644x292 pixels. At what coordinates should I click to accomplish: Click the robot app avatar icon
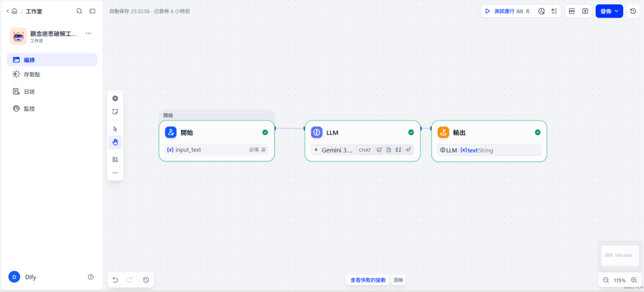[18, 36]
